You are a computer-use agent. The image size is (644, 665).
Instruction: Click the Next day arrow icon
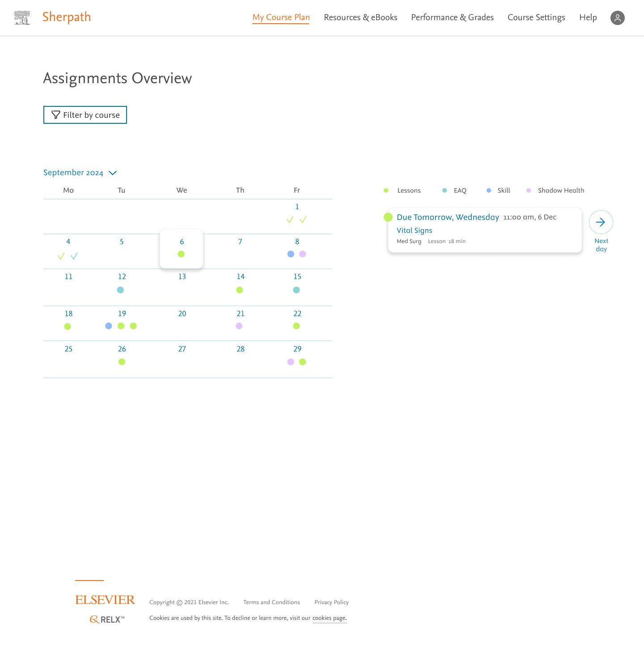tap(601, 222)
